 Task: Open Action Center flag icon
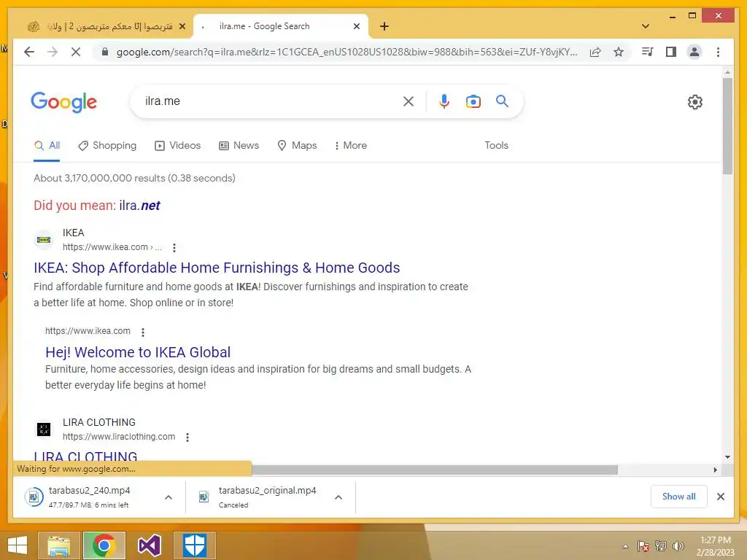(643, 546)
